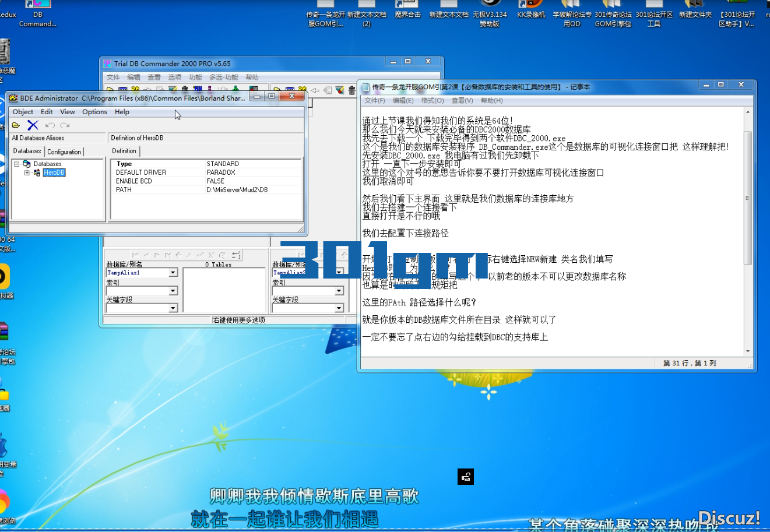This screenshot has height=532, width=770.
Task: Click the blue X delete icon in BDE Administrator
Action: coord(33,125)
